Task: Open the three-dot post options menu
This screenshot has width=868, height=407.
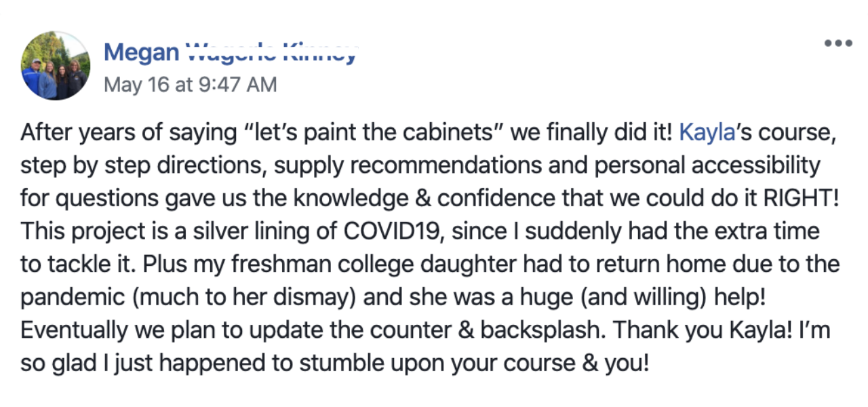Action: 838,43
